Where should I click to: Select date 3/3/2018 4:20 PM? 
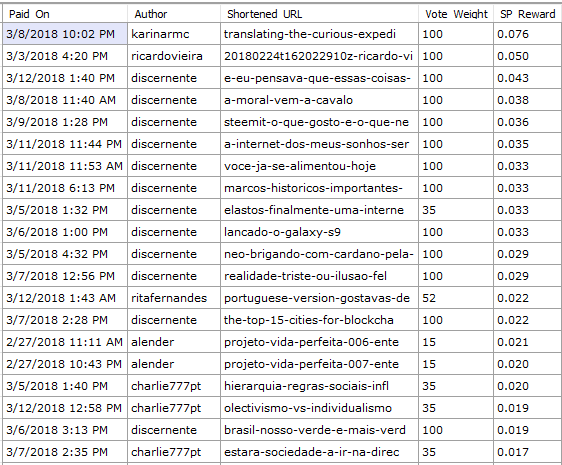[x=65, y=56]
